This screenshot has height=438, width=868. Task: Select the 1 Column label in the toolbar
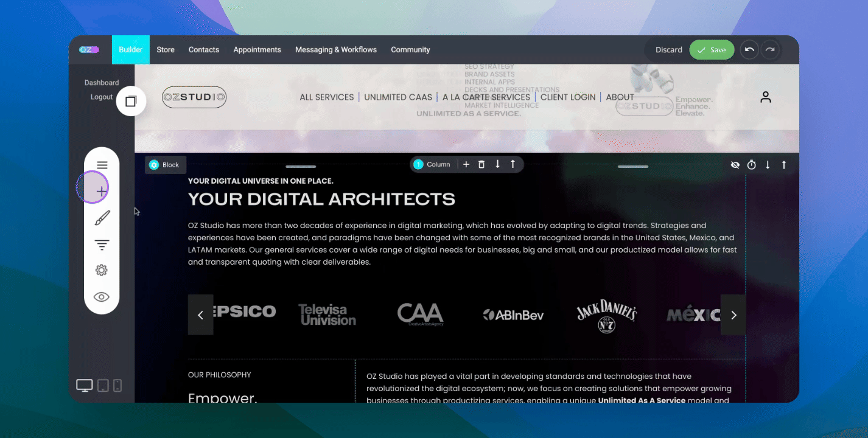coord(432,164)
